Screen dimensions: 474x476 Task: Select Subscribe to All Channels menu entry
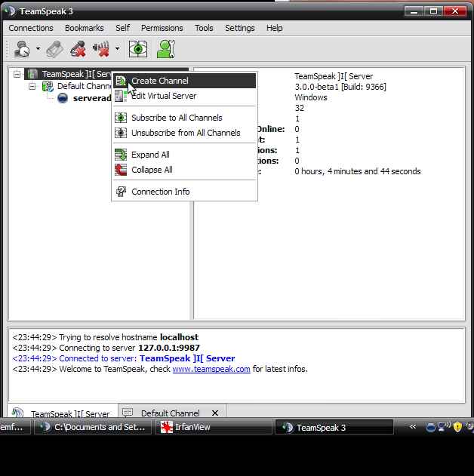185,118
